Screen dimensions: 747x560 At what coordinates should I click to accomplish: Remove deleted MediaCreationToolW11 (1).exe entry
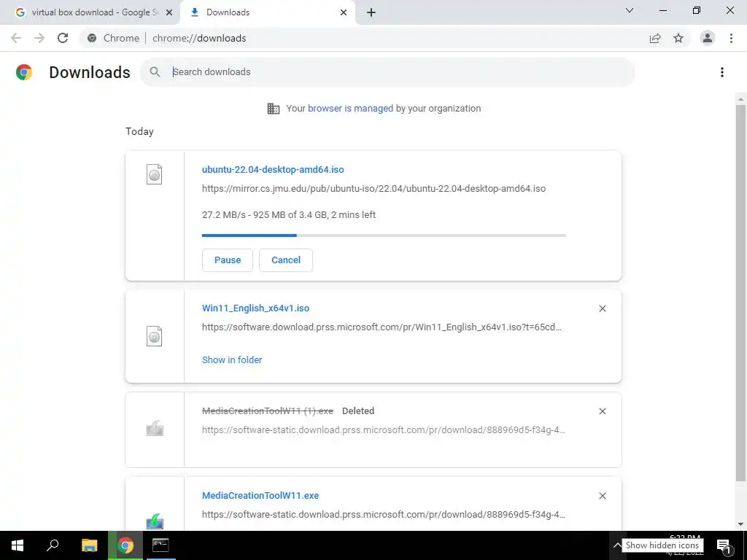coord(602,411)
